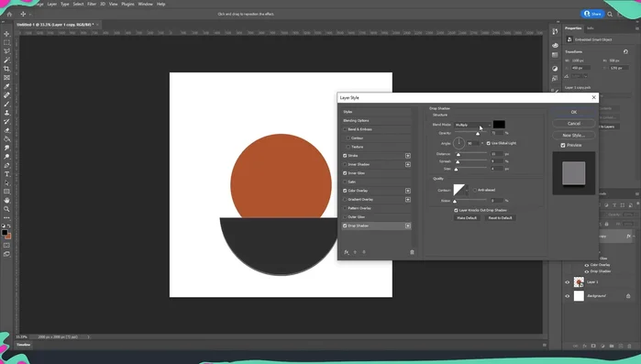Toggle Use Global Light checkbox
Viewport: 641px width, 364px height.
coord(488,143)
